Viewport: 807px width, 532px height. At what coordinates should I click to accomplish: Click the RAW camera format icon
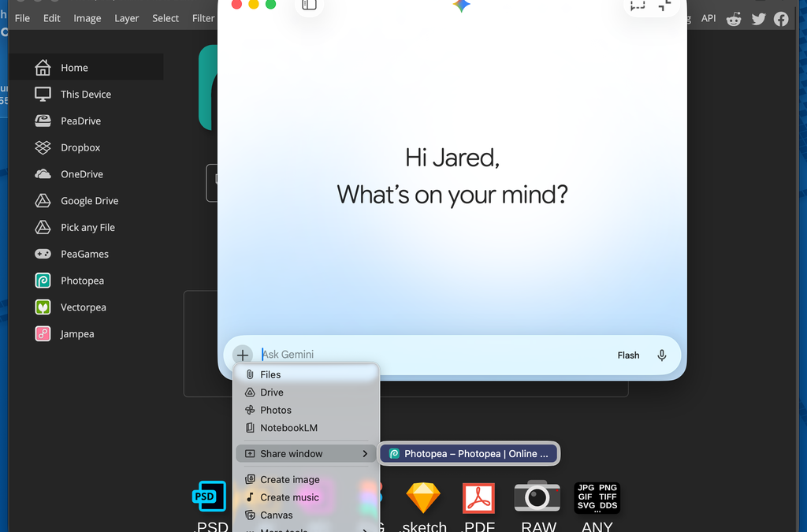pyautogui.click(x=537, y=497)
